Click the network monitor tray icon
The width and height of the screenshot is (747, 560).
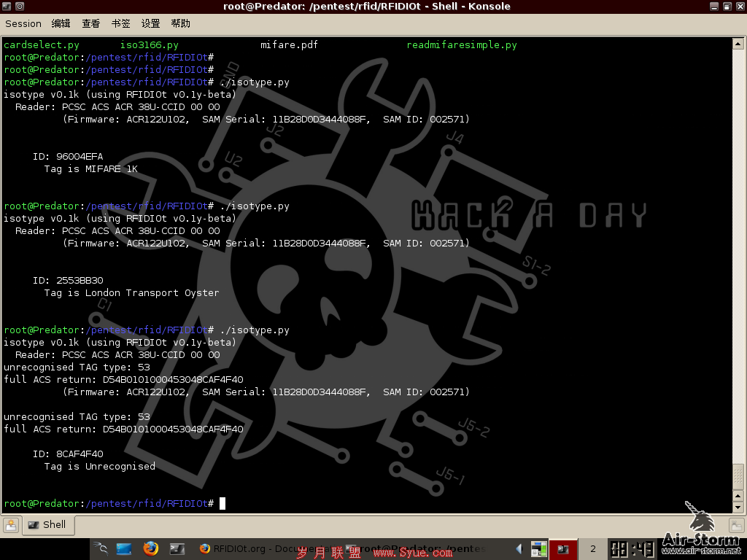click(x=539, y=549)
